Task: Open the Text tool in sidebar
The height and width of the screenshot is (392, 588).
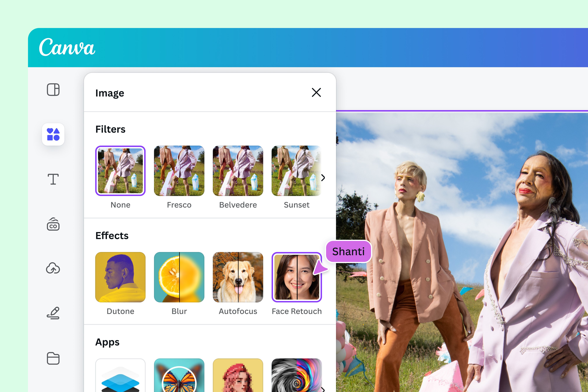Action: click(x=53, y=179)
